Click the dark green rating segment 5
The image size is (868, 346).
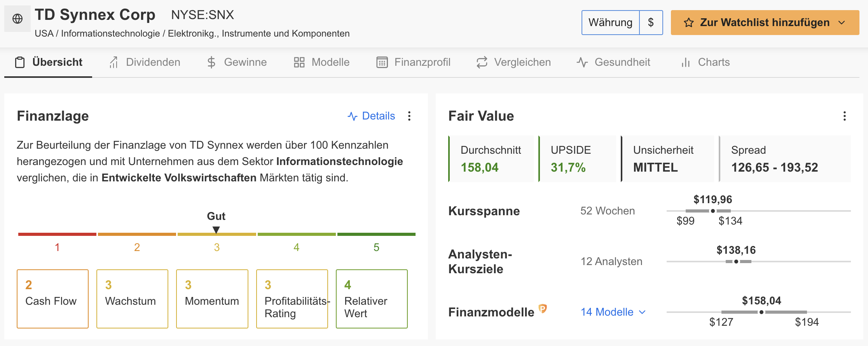(376, 234)
